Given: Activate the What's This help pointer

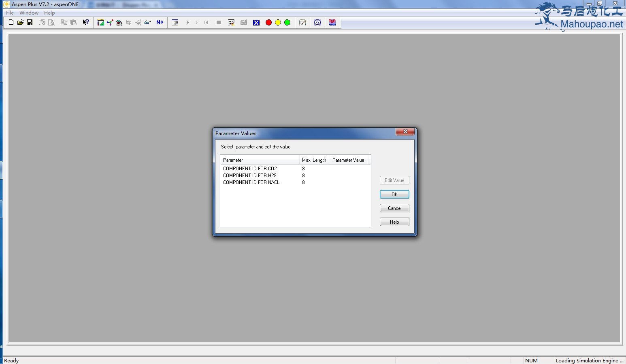Looking at the screenshot, I should click(86, 22).
